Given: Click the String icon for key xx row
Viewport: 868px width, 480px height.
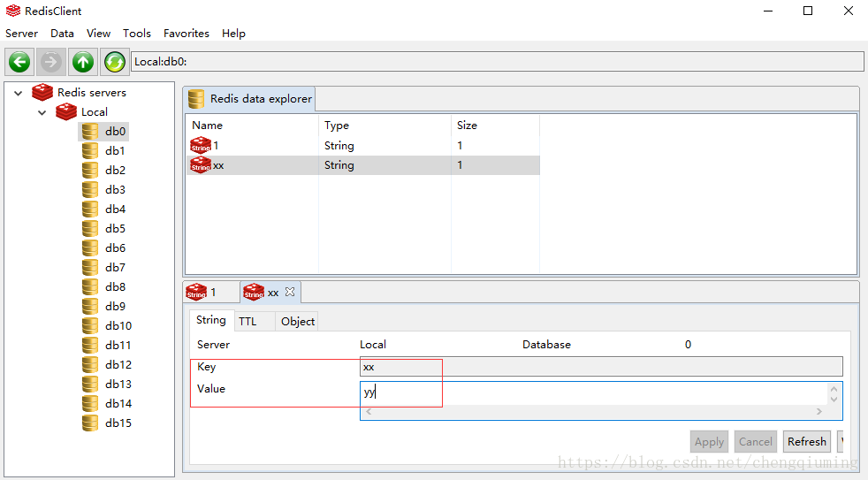Looking at the screenshot, I should pyautogui.click(x=201, y=165).
